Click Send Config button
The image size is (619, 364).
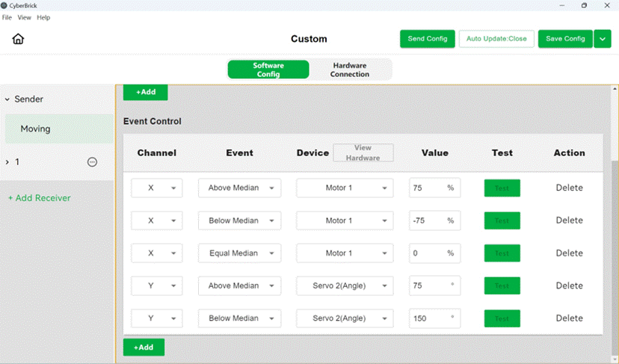pyautogui.click(x=427, y=39)
